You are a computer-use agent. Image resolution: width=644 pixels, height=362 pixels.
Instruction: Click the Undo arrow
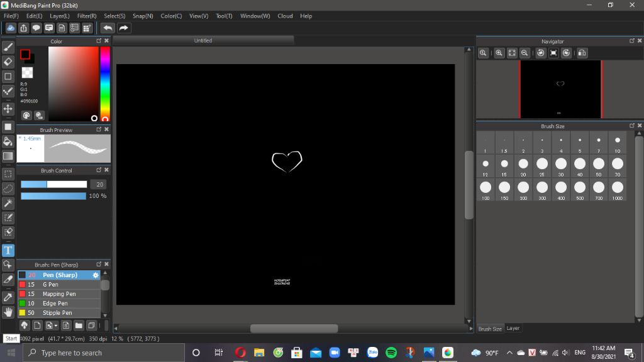coord(108,28)
